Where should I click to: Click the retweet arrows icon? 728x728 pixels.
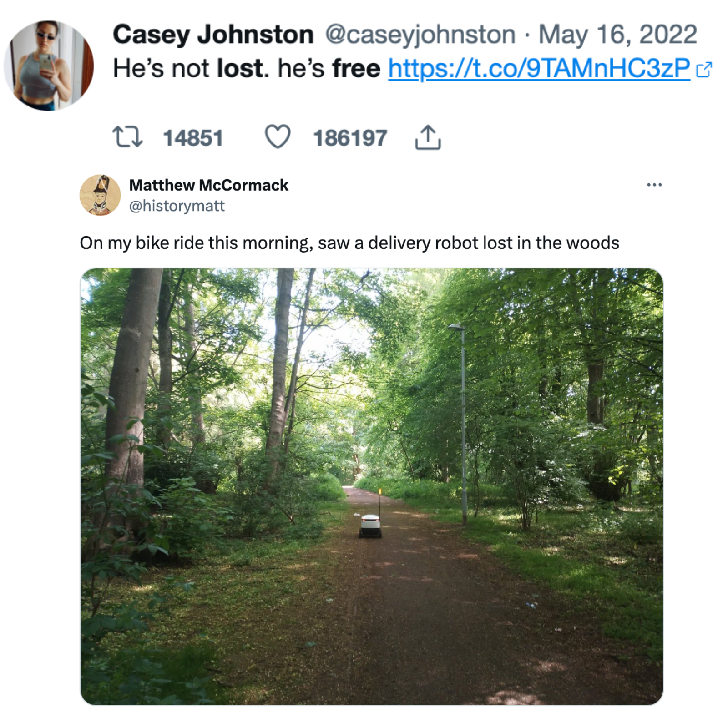pos(127,137)
